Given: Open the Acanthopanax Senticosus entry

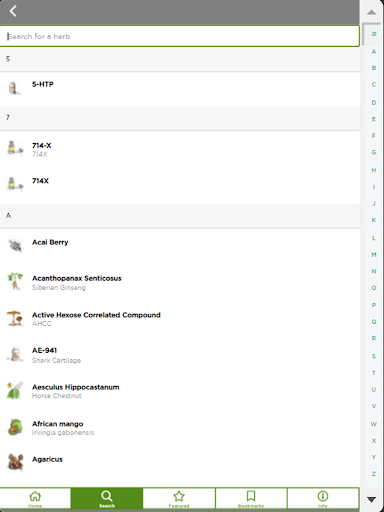Looking at the screenshot, I should [x=180, y=282].
